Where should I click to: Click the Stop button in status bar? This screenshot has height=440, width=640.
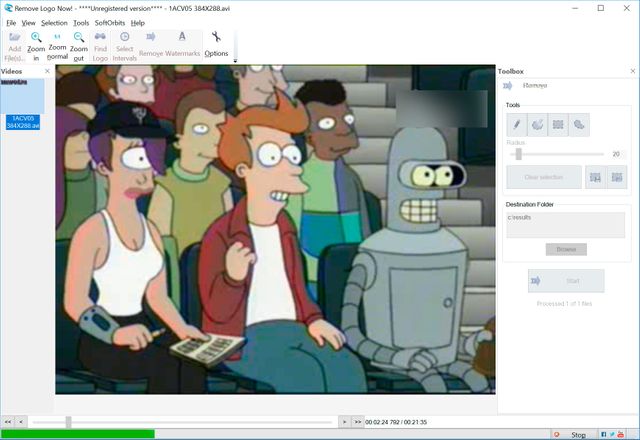tap(577, 434)
